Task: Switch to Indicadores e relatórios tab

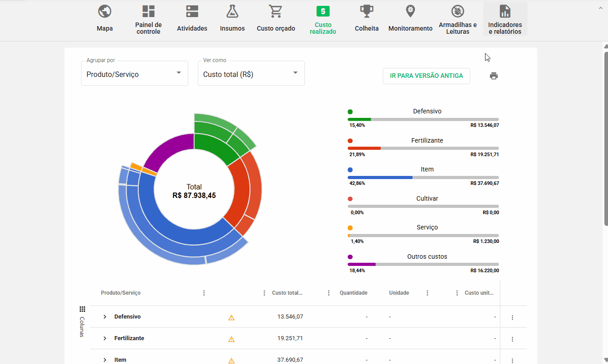Action: [x=505, y=19]
